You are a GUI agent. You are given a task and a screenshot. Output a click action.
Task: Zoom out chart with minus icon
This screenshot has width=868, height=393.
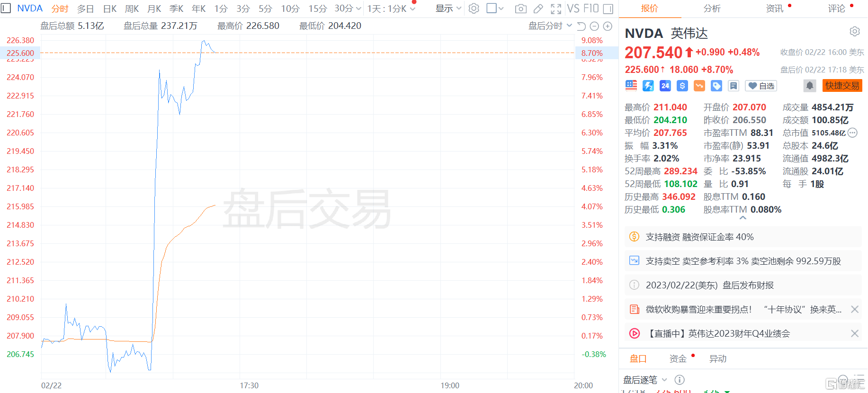click(595, 26)
